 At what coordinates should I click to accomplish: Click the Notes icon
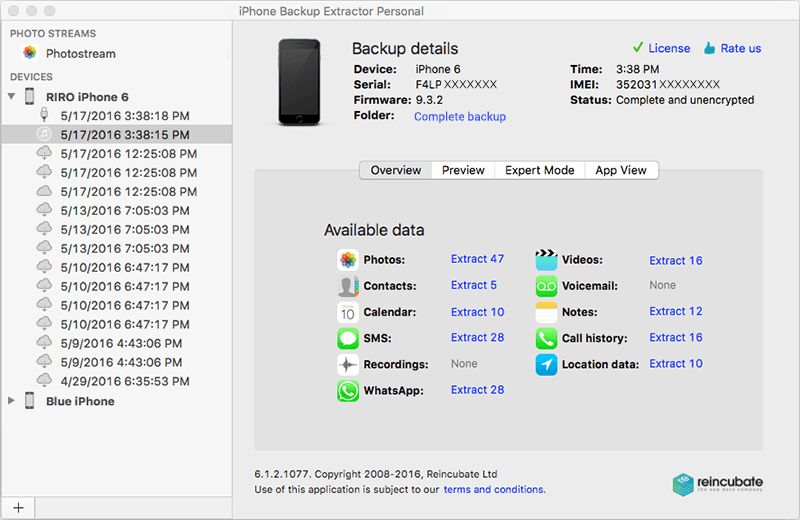[x=546, y=312]
